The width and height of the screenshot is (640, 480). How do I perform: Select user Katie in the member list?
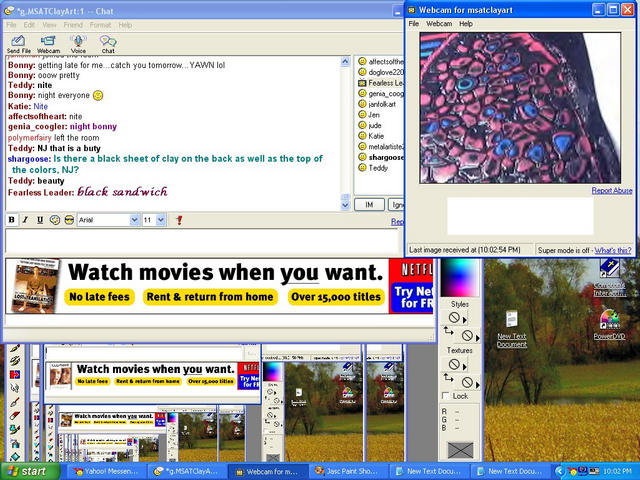point(371,136)
